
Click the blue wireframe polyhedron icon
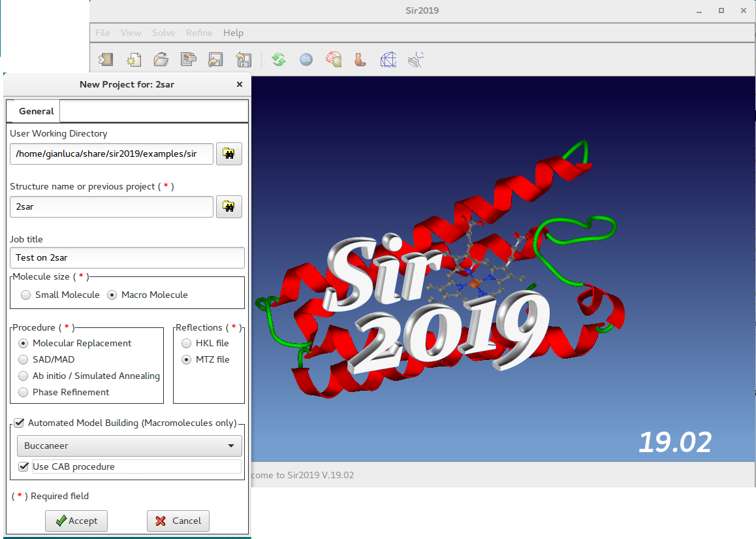tap(388, 59)
